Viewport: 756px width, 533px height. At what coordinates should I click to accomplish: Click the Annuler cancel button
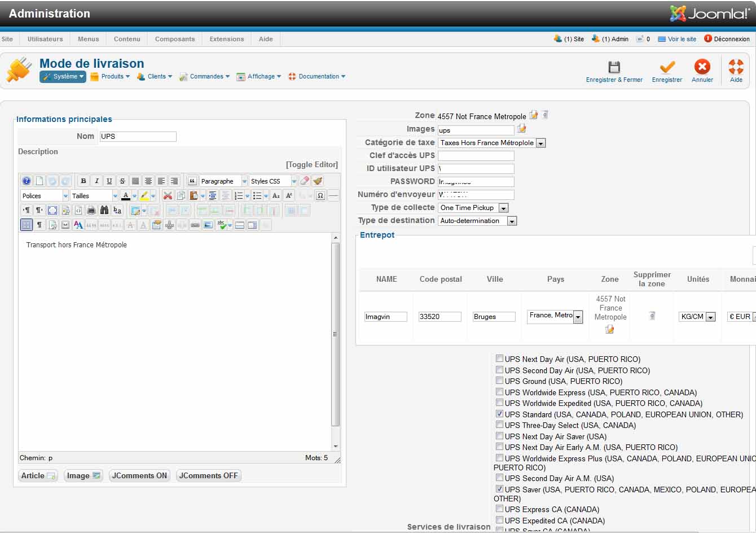point(702,72)
